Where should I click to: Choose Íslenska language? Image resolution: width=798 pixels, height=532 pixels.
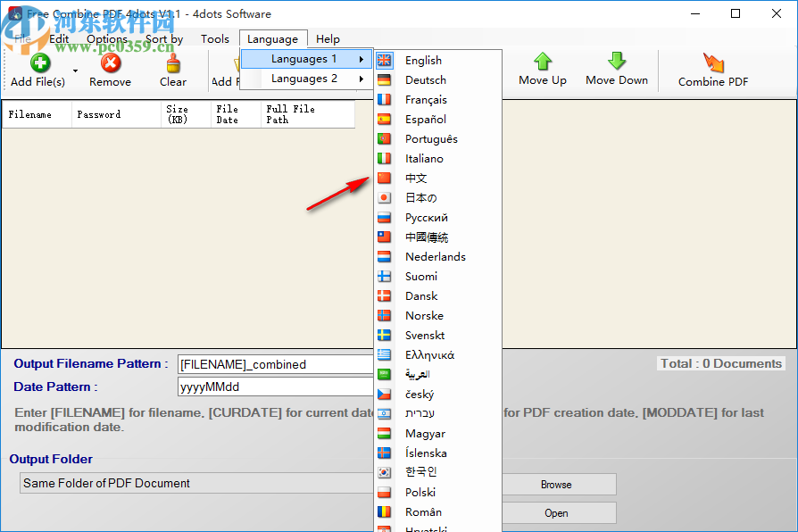(x=437, y=453)
